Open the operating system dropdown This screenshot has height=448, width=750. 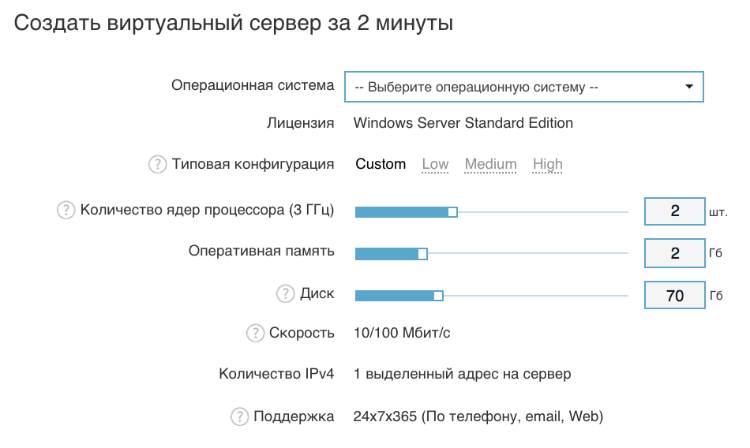coord(523,87)
